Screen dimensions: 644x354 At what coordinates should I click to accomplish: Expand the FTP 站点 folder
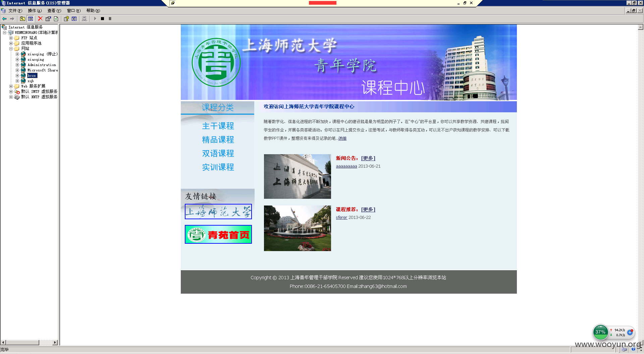pyautogui.click(x=11, y=38)
